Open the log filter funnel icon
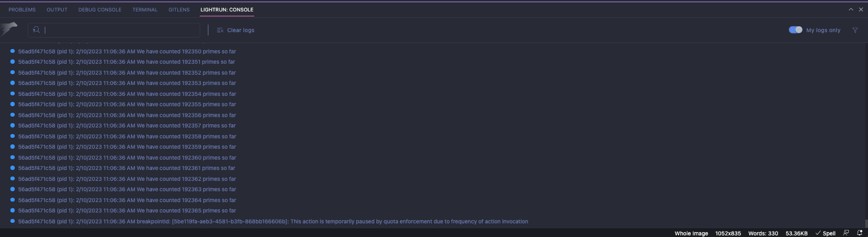This screenshot has width=868, height=237. coord(855,31)
